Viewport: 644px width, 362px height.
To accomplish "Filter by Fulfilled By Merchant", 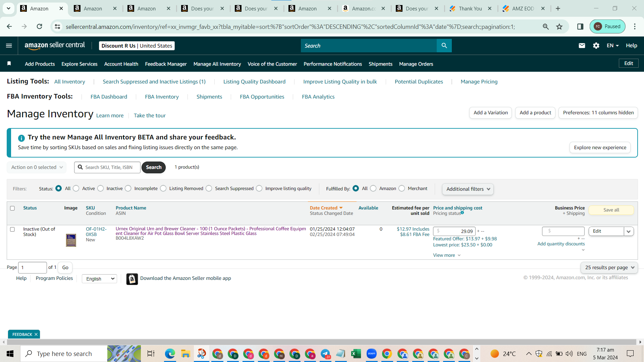I will (402, 188).
